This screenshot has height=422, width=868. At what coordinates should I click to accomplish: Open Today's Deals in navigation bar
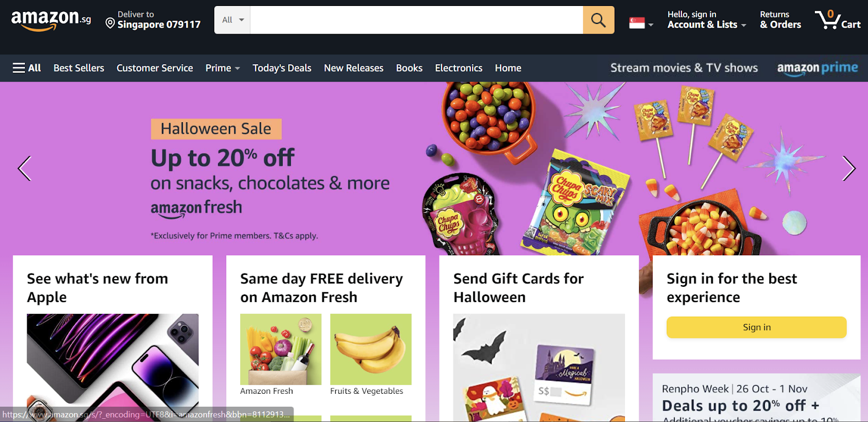(282, 68)
